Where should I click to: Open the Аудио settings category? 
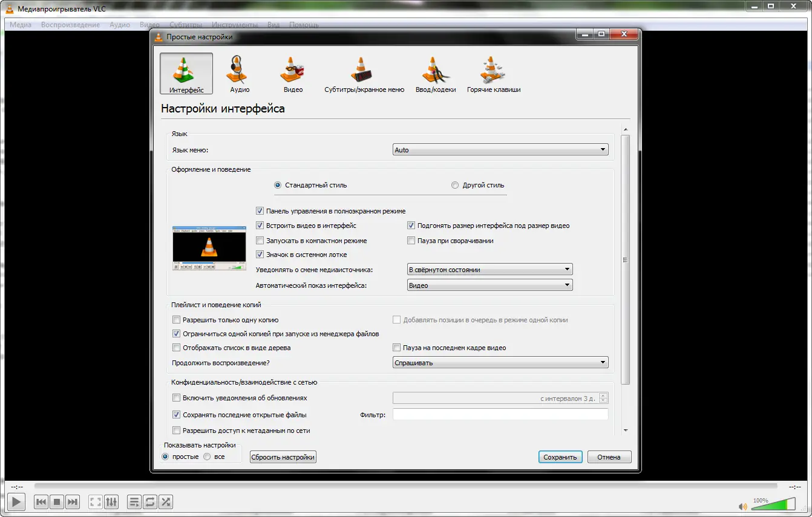pos(239,74)
